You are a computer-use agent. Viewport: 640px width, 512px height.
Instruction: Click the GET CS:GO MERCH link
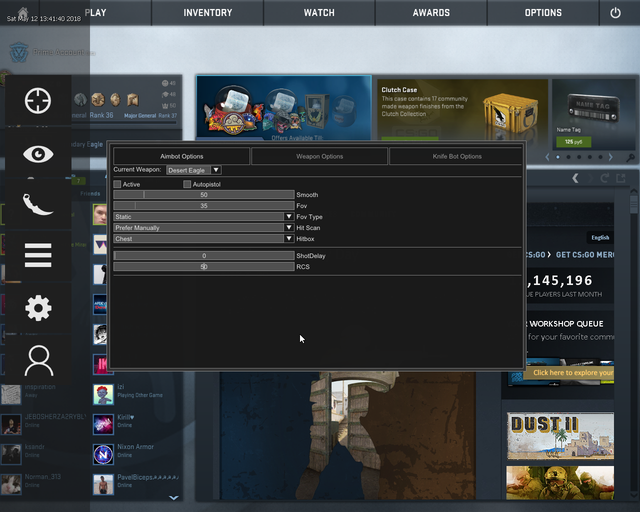585,255
